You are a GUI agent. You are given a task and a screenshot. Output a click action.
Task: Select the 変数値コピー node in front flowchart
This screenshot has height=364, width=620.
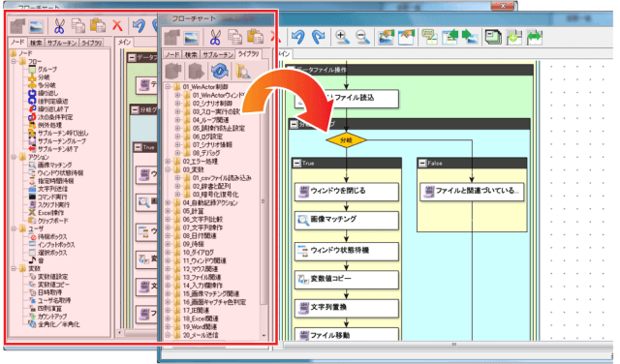pyautogui.click(x=347, y=280)
